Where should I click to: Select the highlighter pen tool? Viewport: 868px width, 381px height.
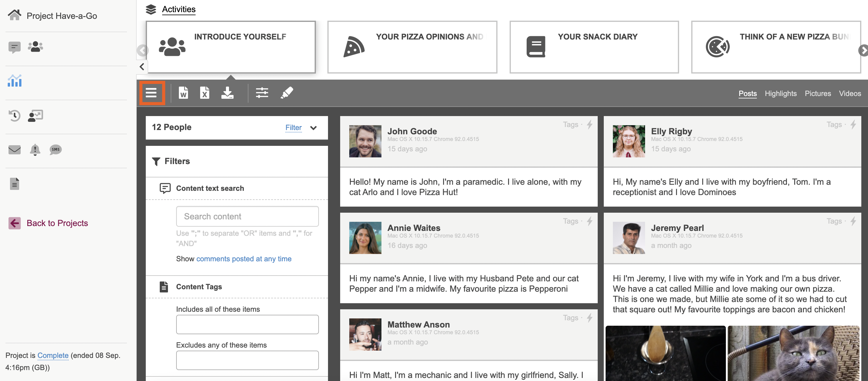[287, 93]
